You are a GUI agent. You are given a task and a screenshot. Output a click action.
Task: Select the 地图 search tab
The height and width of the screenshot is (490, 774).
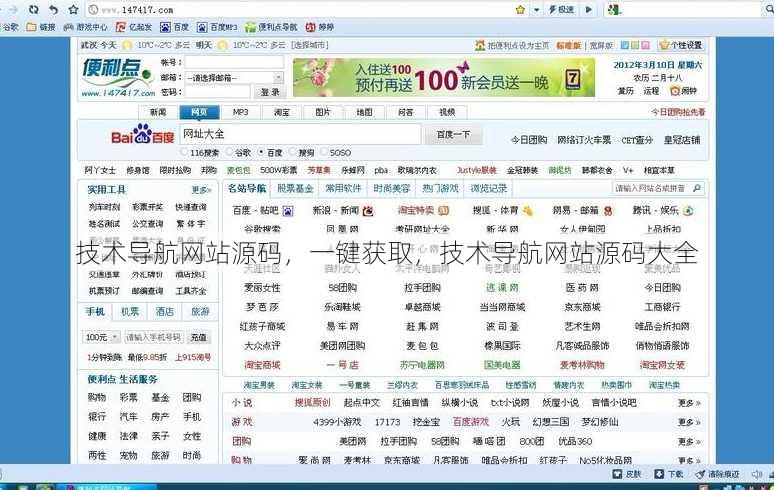(x=364, y=113)
